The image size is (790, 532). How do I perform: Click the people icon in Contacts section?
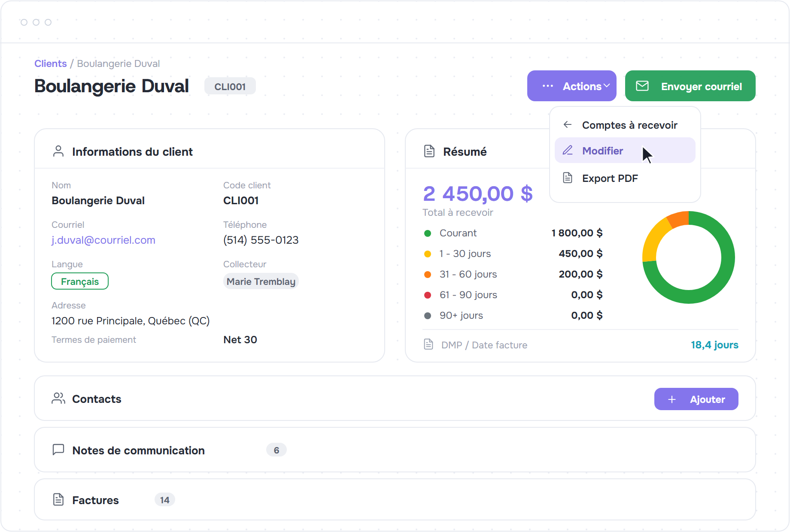58,398
